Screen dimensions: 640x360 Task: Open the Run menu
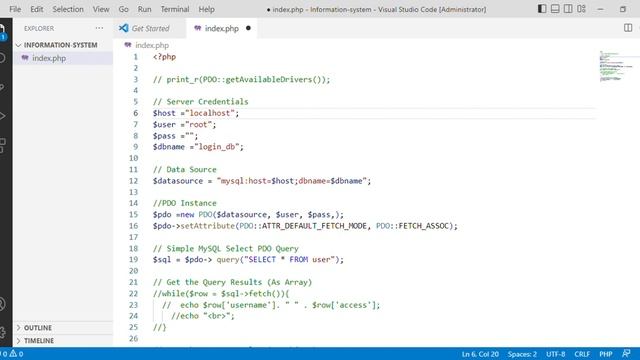(144, 9)
